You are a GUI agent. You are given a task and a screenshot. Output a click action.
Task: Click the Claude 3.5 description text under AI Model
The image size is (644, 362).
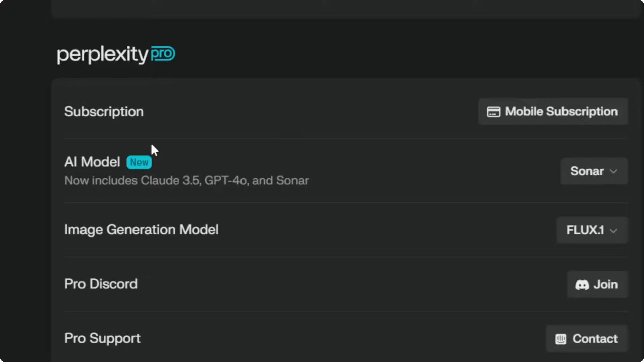(186, 180)
